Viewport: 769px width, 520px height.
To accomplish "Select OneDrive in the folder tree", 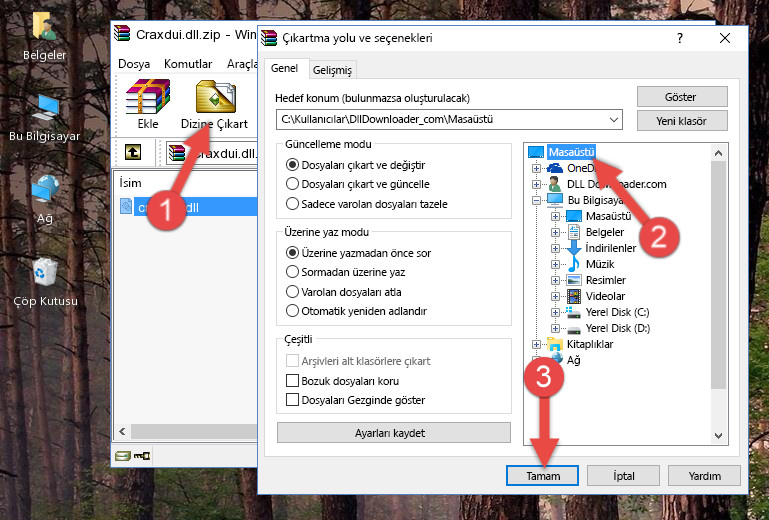I will point(581,168).
